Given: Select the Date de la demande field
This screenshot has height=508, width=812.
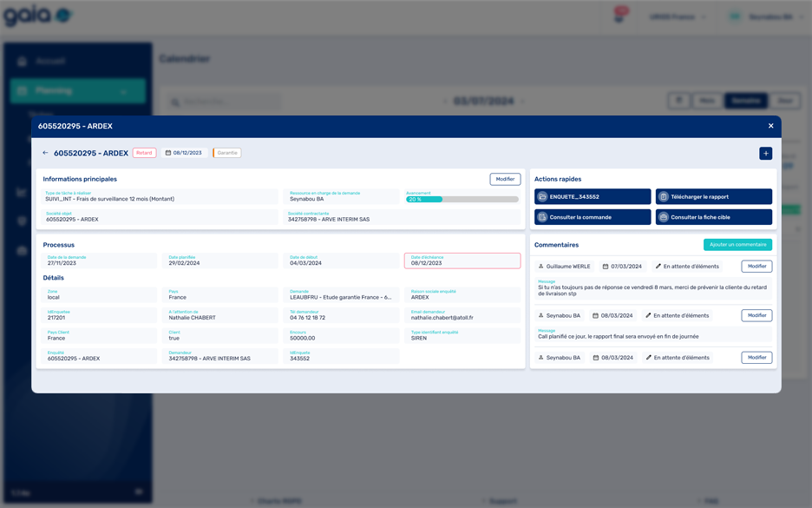Looking at the screenshot, I should pos(99,261).
